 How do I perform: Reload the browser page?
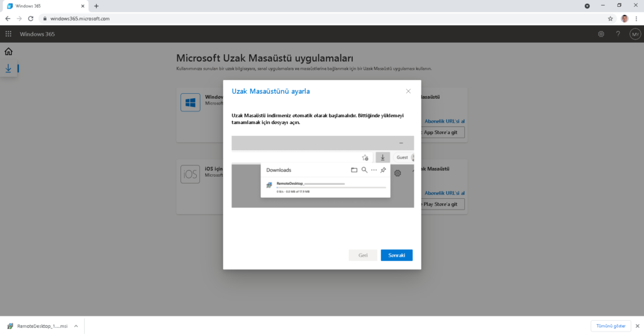point(30,18)
